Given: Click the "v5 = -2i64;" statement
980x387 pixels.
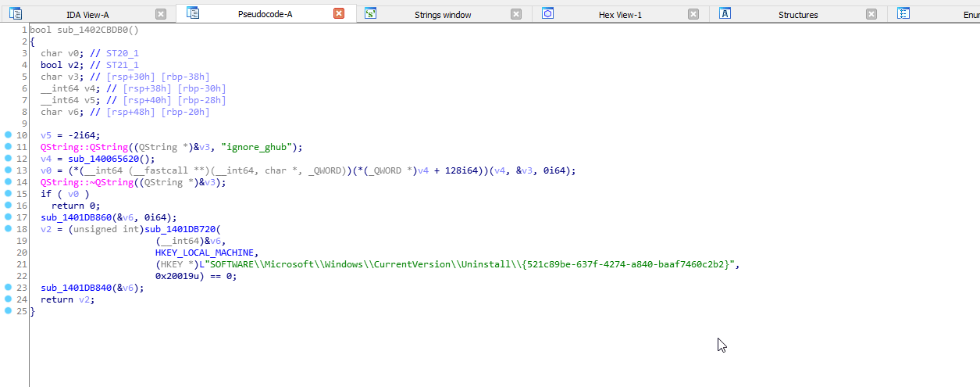Looking at the screenshot, I should click(x=70, y=135).
